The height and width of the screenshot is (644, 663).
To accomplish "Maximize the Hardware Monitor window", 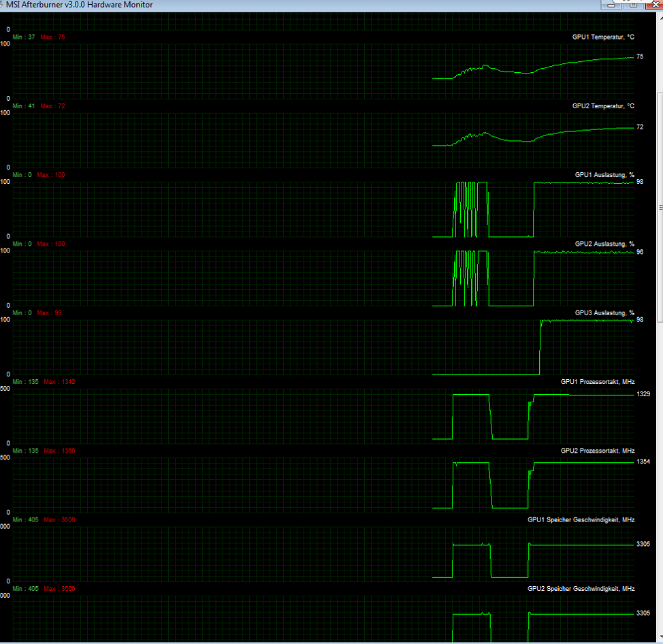I will point(632,4).
